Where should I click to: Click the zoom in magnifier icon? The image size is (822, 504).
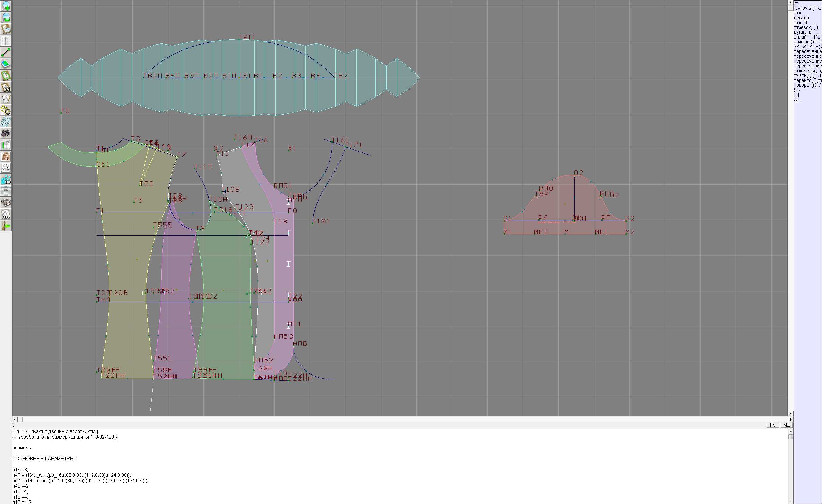coord(6,6)
